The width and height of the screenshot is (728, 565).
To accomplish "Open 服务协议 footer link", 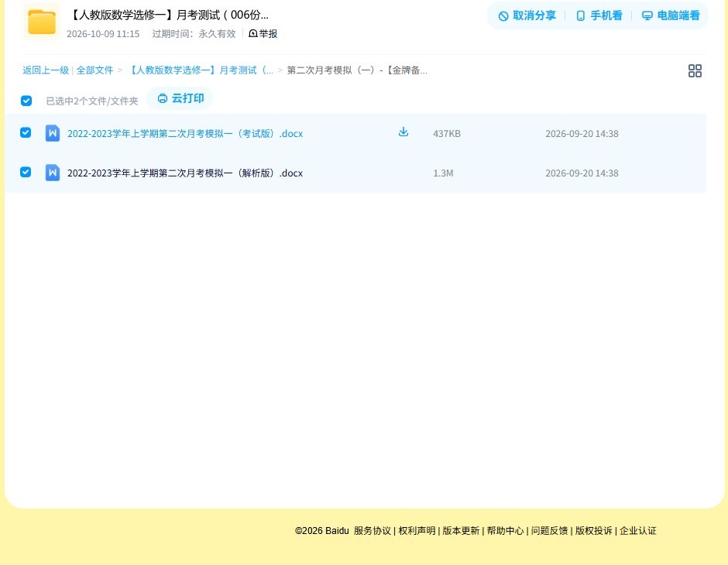I will pos(373,531).
